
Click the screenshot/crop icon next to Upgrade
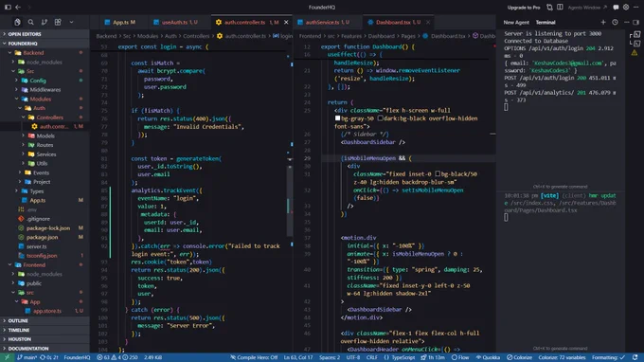point(549,7)
